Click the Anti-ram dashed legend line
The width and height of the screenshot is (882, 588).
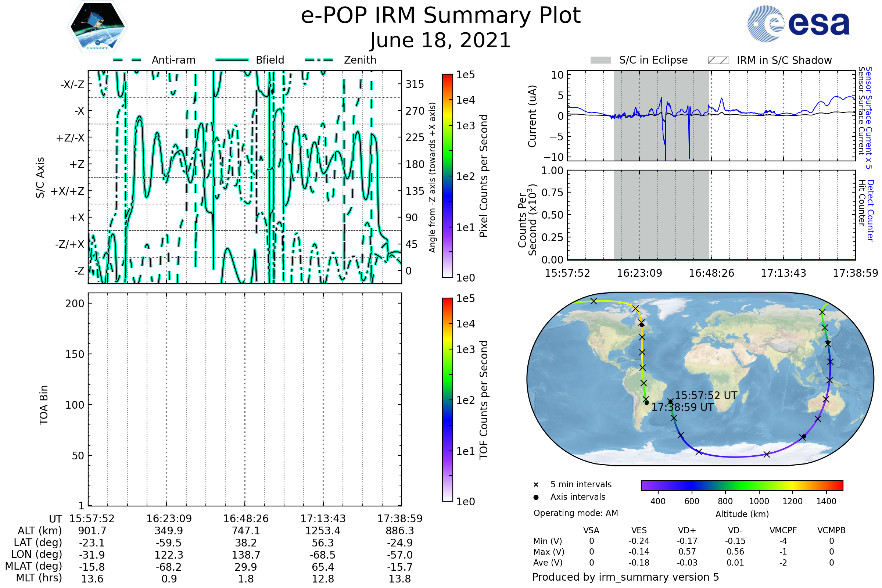point(127,60)
